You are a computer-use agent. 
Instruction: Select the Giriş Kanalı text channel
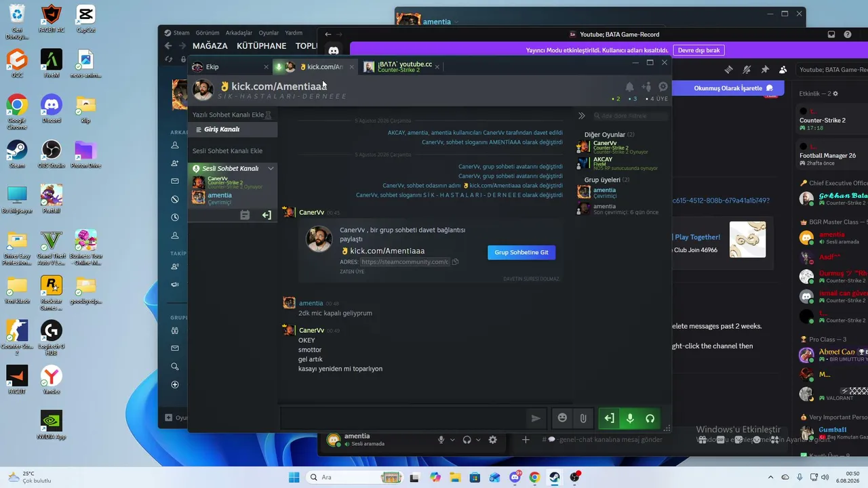click(233, 129)
